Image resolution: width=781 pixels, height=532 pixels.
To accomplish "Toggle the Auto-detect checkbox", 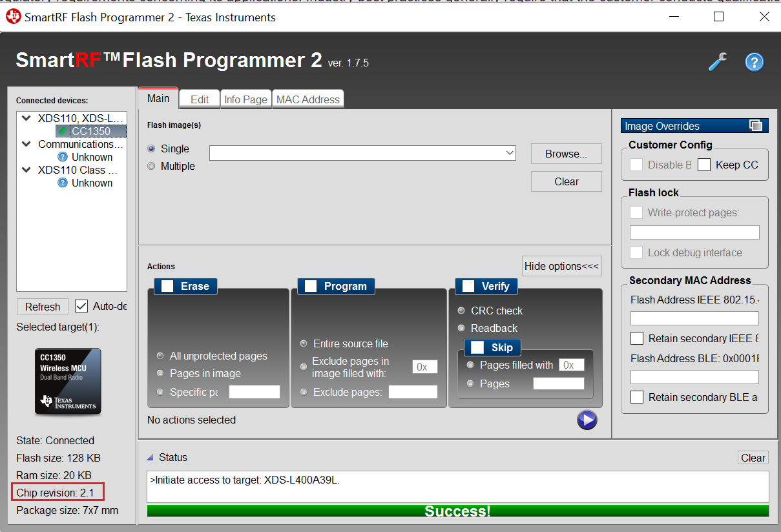I will click(81, 306).
